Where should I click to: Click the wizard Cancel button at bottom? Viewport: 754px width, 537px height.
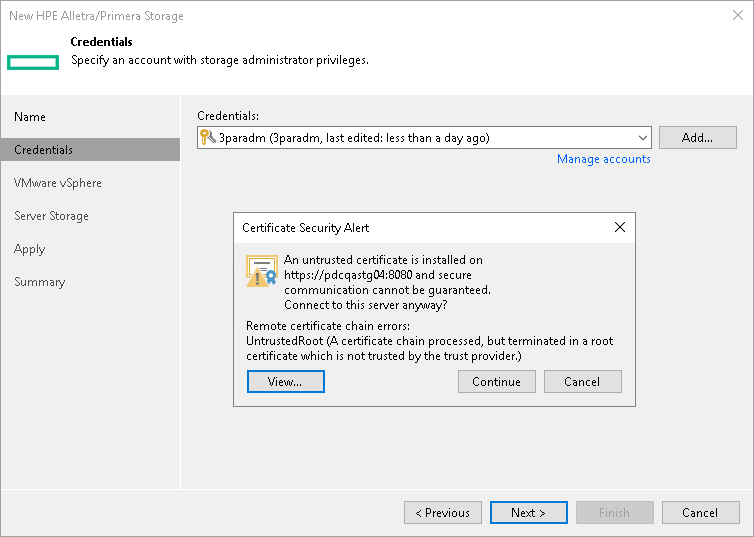tap(701, 512)
